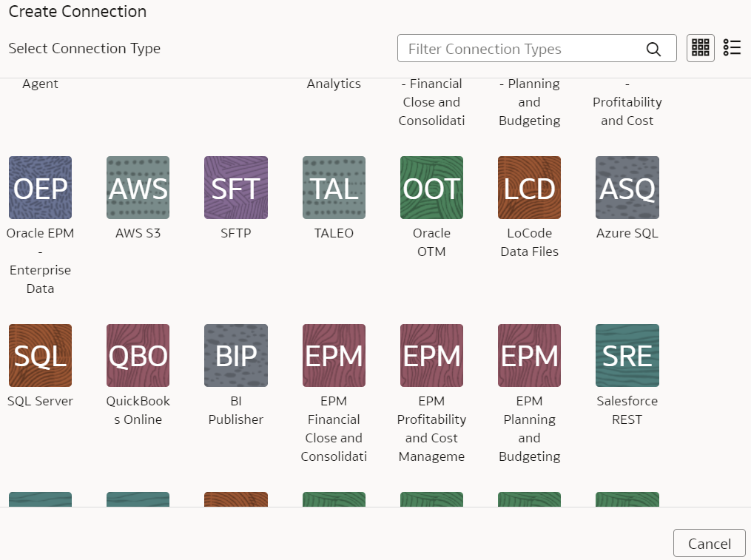This screenshot has width=751, height=560.
Task: Click the Filter Connection Types search field
Action: pyautogui.click(x=522, y=49)
